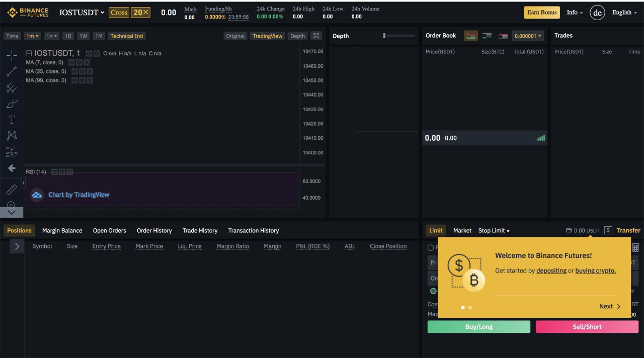Toggle visibility of MA (7, close, 0)
This screenshot has height=358, width=644.
[x=71, y=62]
